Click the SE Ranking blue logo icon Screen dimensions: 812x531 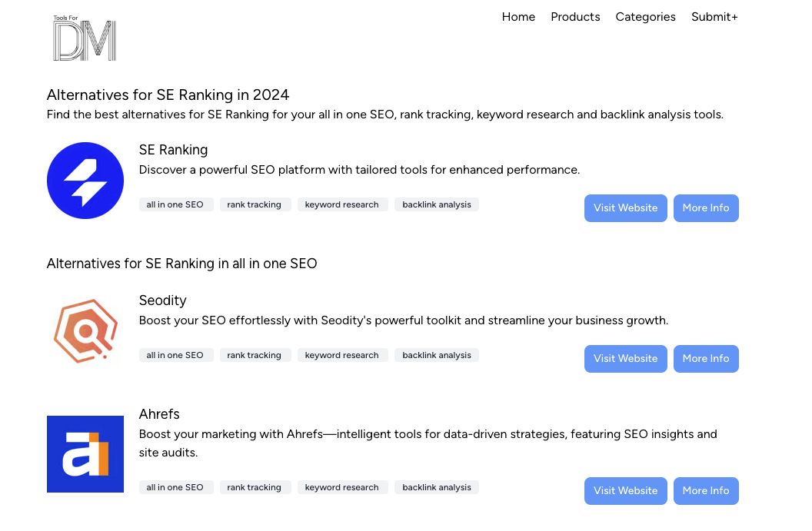point(85,181)
